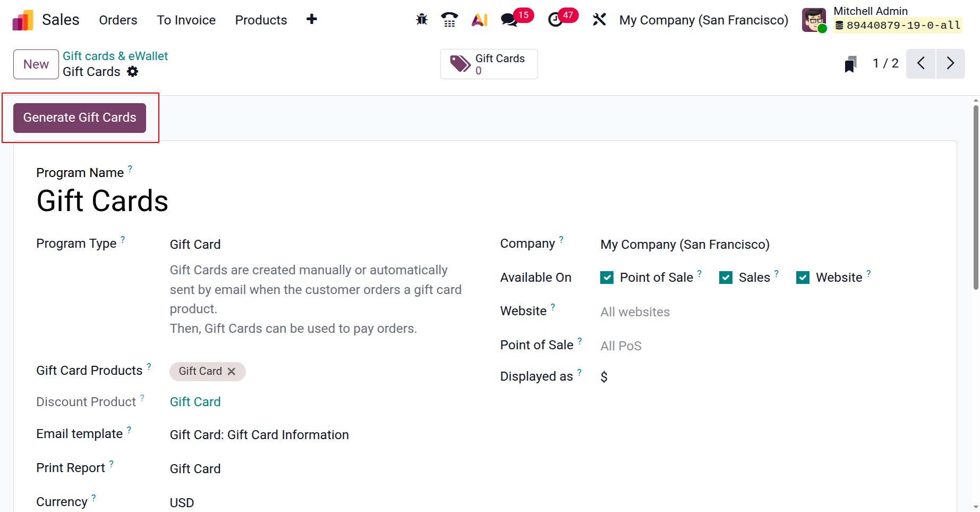
Task: Toggle the Sales availability checkbox
Action: (726, 278)
